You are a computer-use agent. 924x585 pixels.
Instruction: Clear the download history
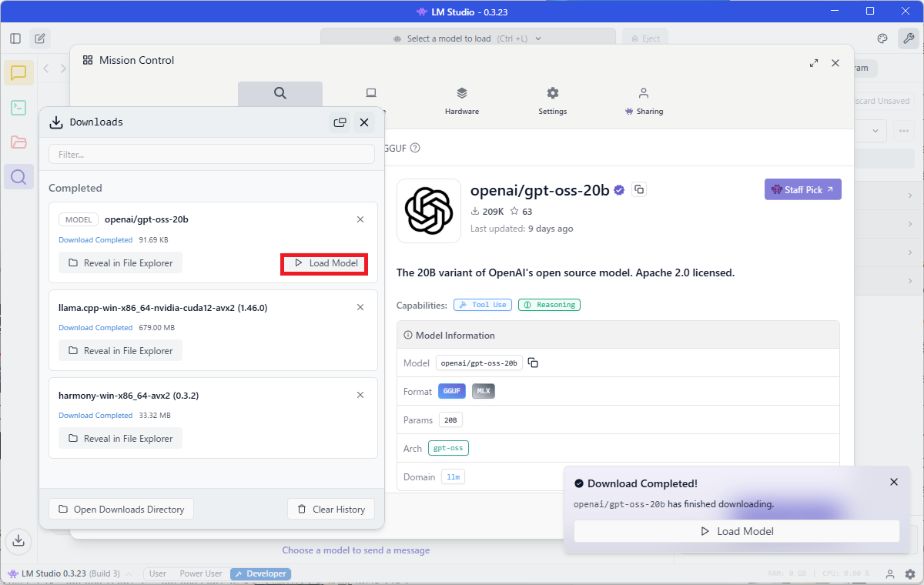(x=331, y=509)
